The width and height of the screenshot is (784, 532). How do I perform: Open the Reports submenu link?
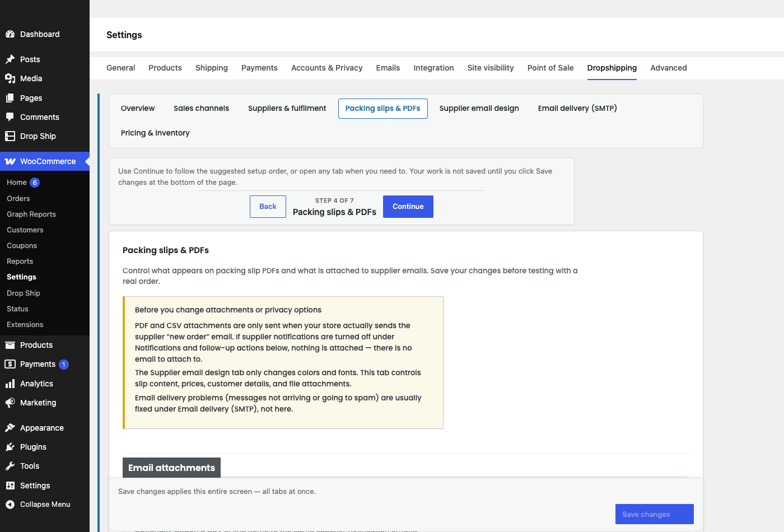tap(20, 262)
